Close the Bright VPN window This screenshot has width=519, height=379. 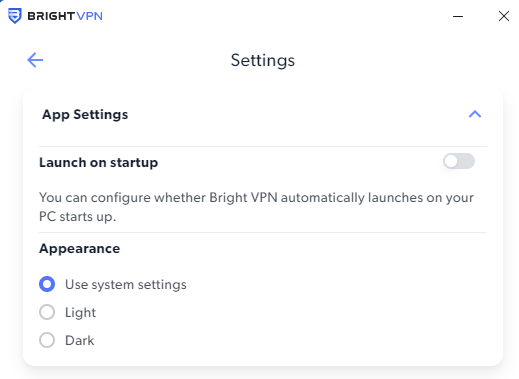pos(504,16)
